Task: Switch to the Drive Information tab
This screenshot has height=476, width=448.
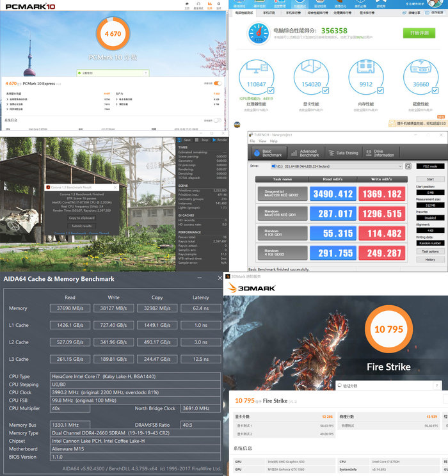Action: pyautogui.click(x=381, y=153)
